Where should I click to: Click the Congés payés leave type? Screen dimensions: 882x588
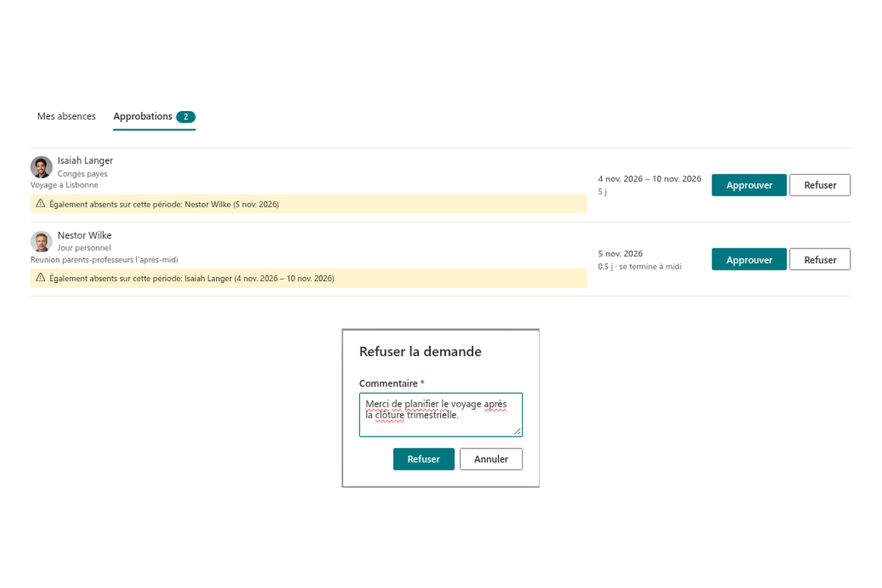pos(82,174)
